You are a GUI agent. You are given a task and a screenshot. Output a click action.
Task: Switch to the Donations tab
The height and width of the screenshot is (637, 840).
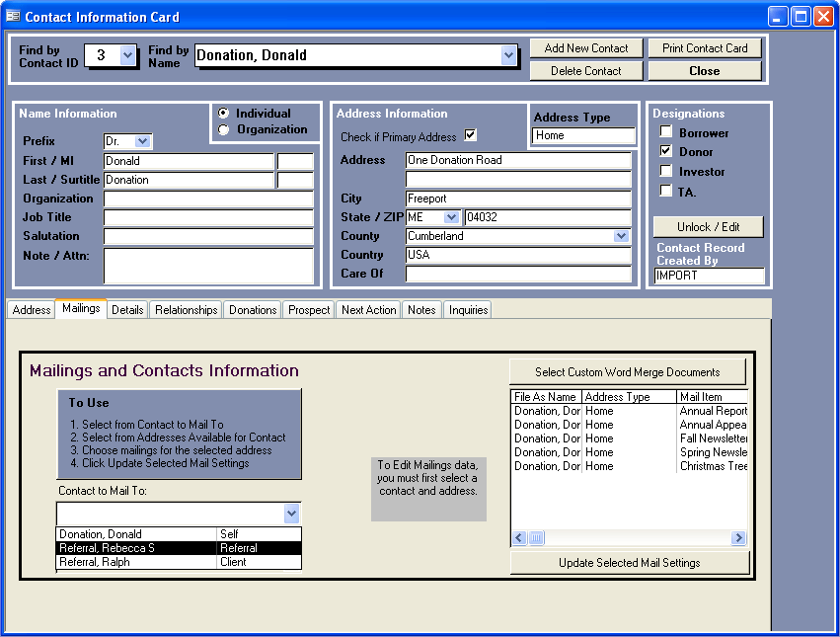253,310
